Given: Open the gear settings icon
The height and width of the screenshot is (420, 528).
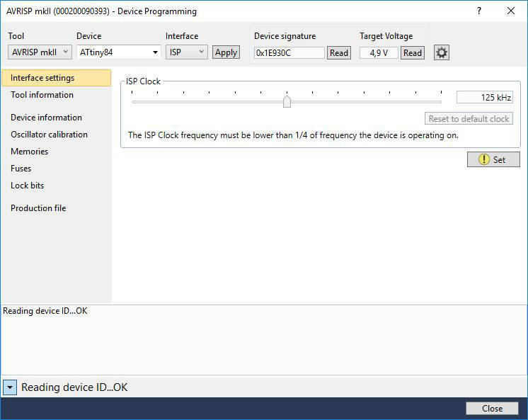Looking at the screenshot, I should tap(441, 52).
